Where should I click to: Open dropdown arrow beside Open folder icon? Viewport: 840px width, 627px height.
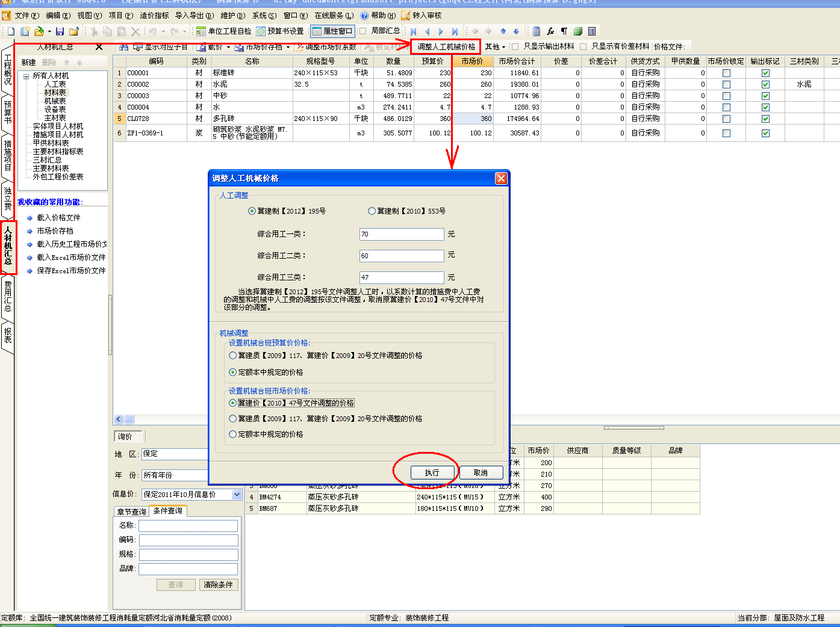coord(49,32)
